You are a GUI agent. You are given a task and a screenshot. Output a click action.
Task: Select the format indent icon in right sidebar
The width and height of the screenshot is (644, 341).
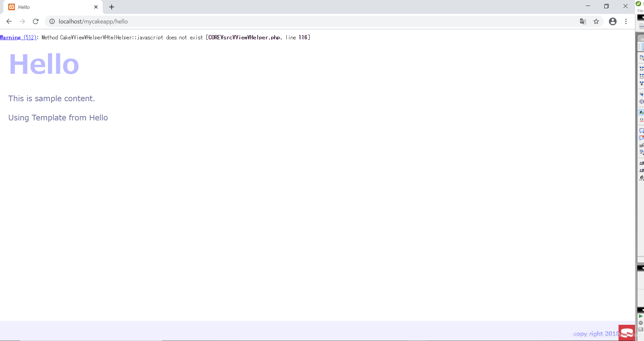[642, 163]
